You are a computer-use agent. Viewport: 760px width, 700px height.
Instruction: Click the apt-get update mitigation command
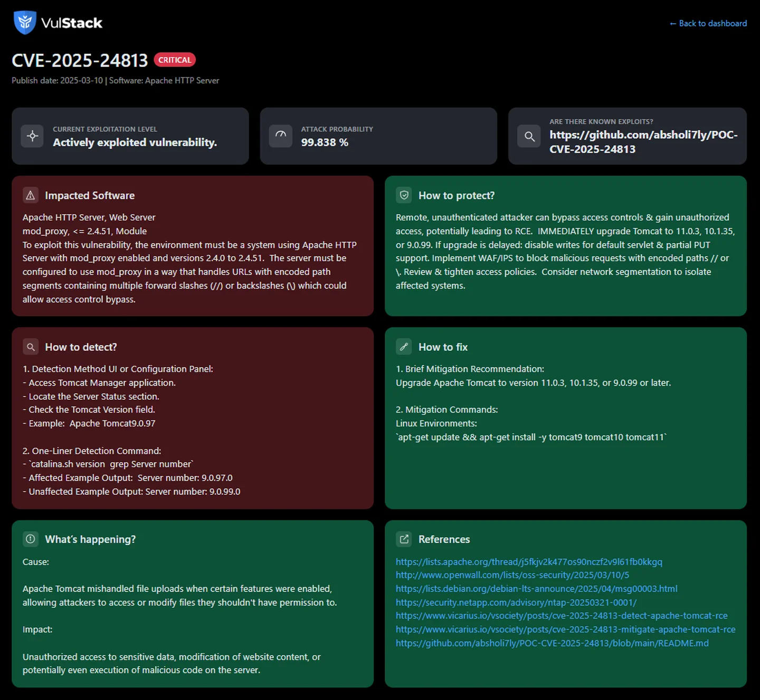click(531, 437)
